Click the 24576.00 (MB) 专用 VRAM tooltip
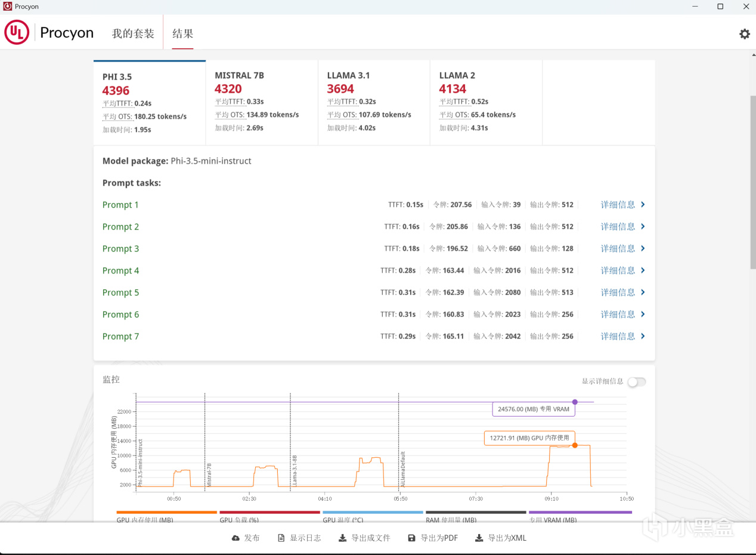Viewport: 756px width, 555px height. click(x=534, y=409)
